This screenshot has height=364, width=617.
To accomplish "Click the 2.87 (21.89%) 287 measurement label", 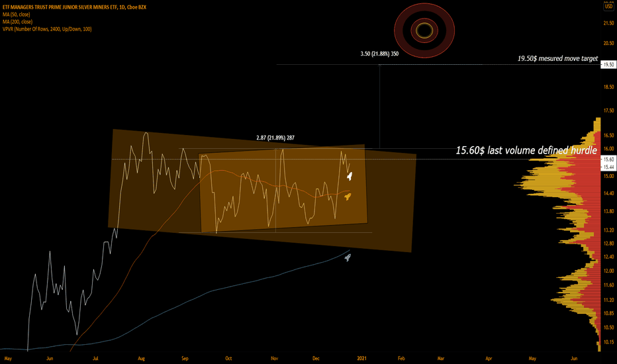I will pyautogui.click(x=275, y=138).
